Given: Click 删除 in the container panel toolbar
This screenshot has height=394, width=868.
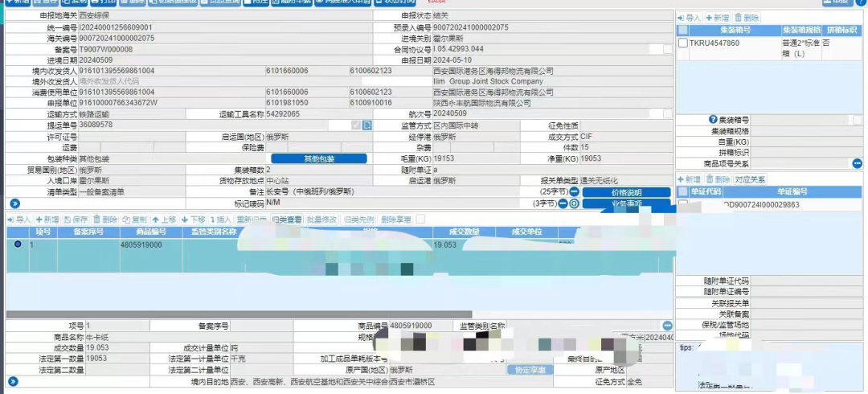Looking at the screenshot, I should [747, 18].
